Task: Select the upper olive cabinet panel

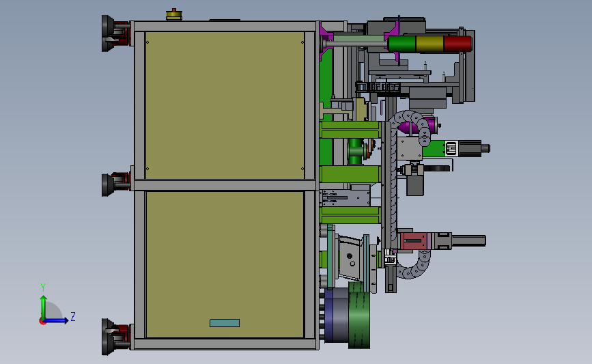Action: tap(225, 105)
